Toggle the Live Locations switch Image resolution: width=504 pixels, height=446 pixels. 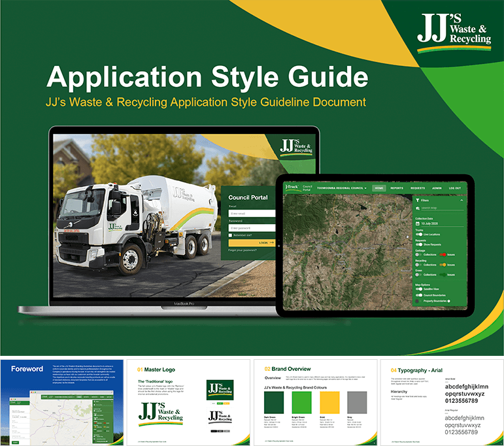tap(418, 234)
